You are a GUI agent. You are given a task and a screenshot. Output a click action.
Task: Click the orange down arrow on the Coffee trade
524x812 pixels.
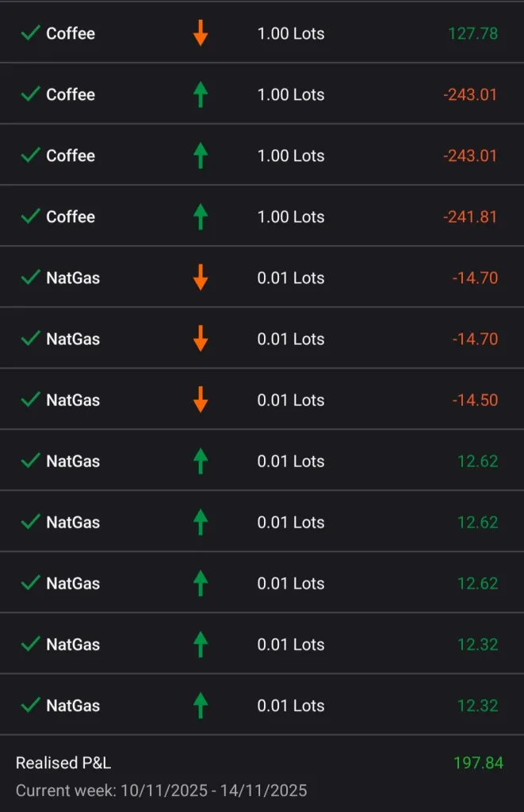[201, 33]
